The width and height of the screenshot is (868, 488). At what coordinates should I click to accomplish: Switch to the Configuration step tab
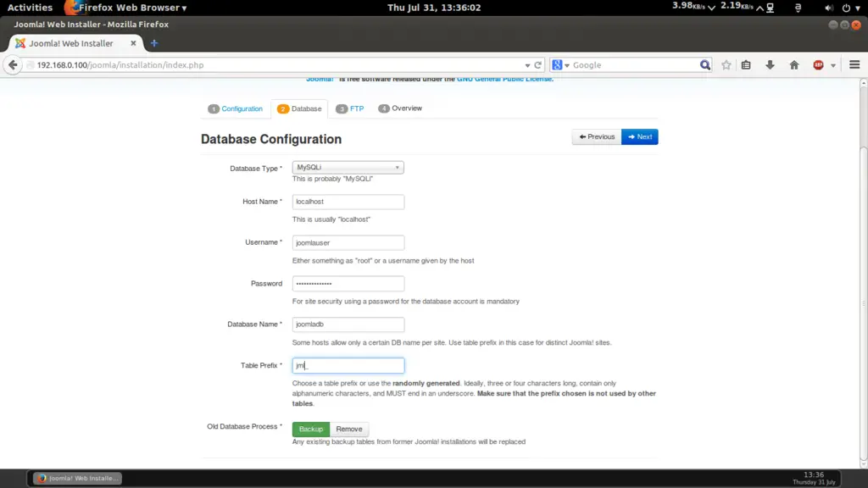coord(236,108)
